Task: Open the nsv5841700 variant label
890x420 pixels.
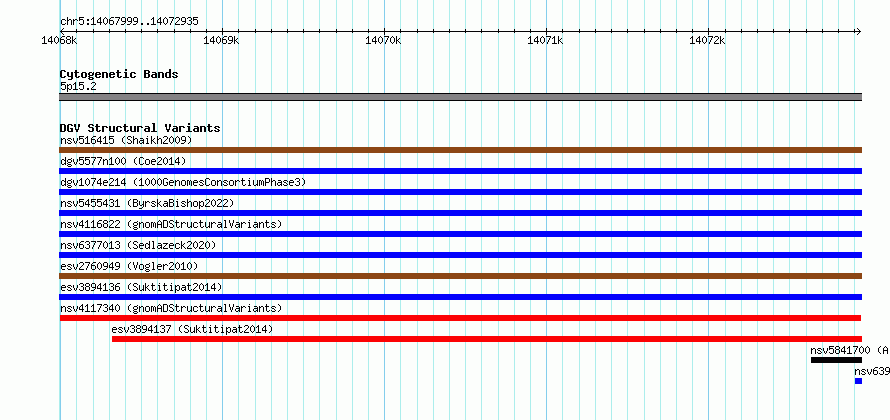Action: click(850, 350)
